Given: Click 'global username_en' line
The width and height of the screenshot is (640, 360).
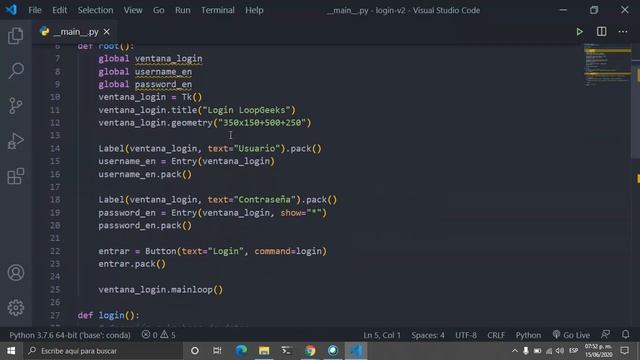Looking at the screenshot, I should (x=144, y=71).
